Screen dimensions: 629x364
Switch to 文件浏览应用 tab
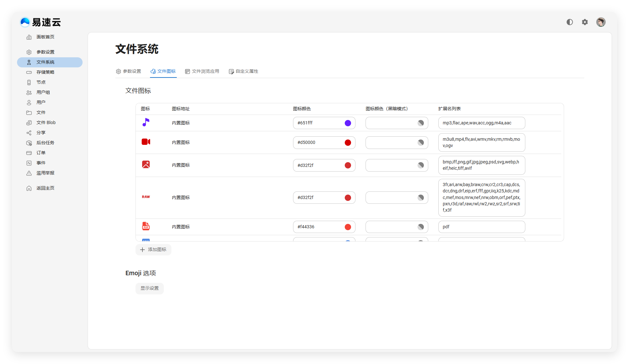202,71
